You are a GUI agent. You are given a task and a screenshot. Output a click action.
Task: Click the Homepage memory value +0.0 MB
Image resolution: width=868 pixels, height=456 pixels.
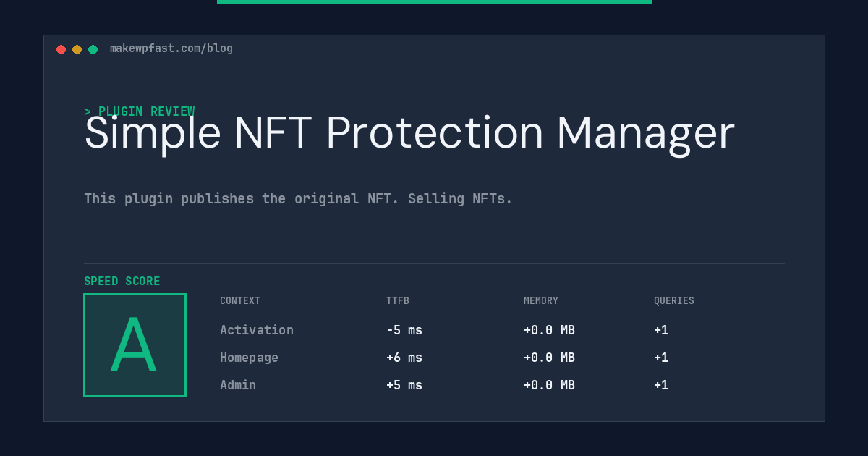[549, 358]
